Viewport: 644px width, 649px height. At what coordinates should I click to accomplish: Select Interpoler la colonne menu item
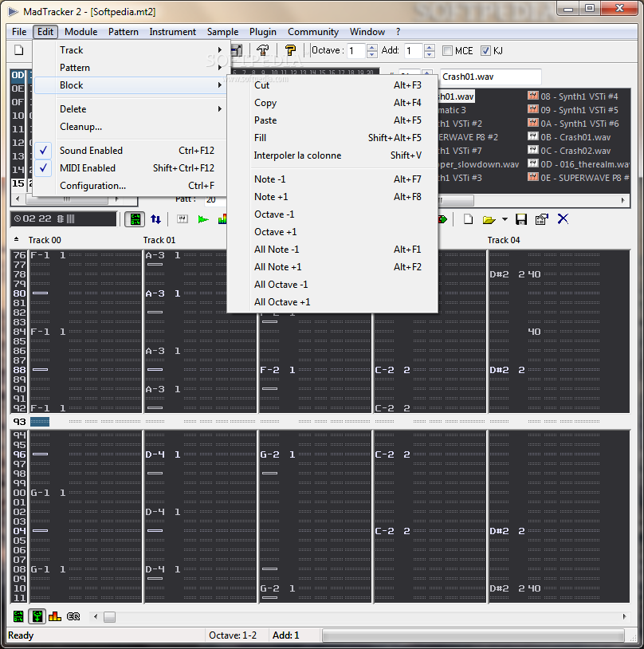pos(332,155)
